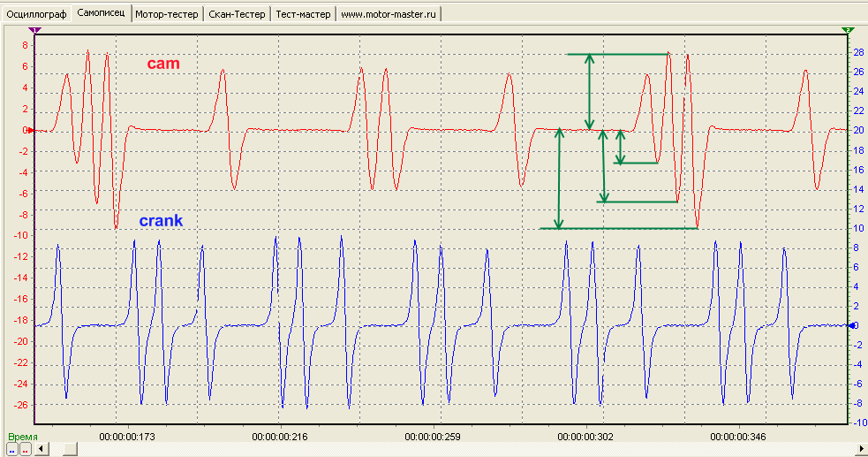Image resolution: width=868 pixels, height=457 pixels.
Task: Open the www.motor-master.ru tab
Action: pyautogui.click(x=388, y=14)
